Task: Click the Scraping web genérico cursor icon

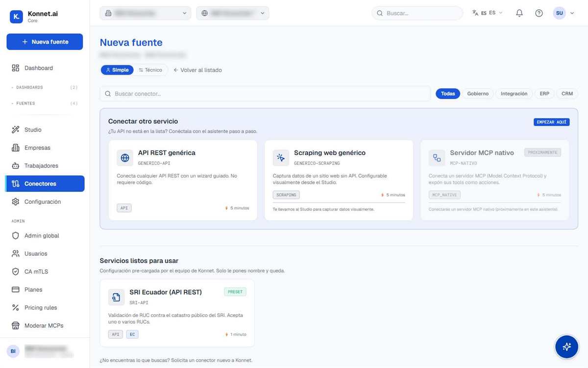Action: pos(281,158)
